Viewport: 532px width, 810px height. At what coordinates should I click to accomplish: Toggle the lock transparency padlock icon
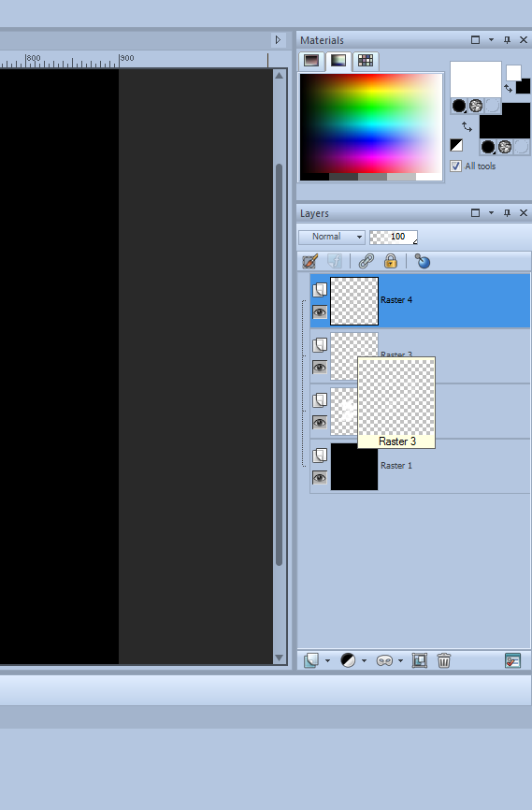(x=391, y=261)
